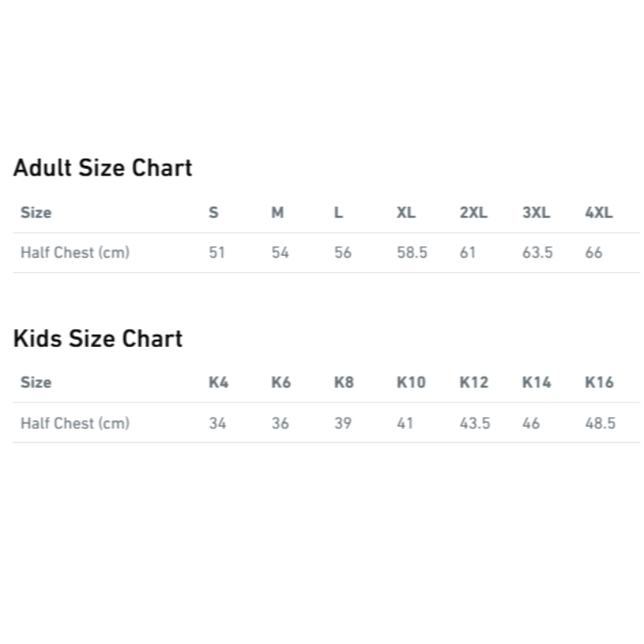Click Half Chest (cm) label in adult table
The width and height of the screenshot is (644, 644).
pos(75,253)
